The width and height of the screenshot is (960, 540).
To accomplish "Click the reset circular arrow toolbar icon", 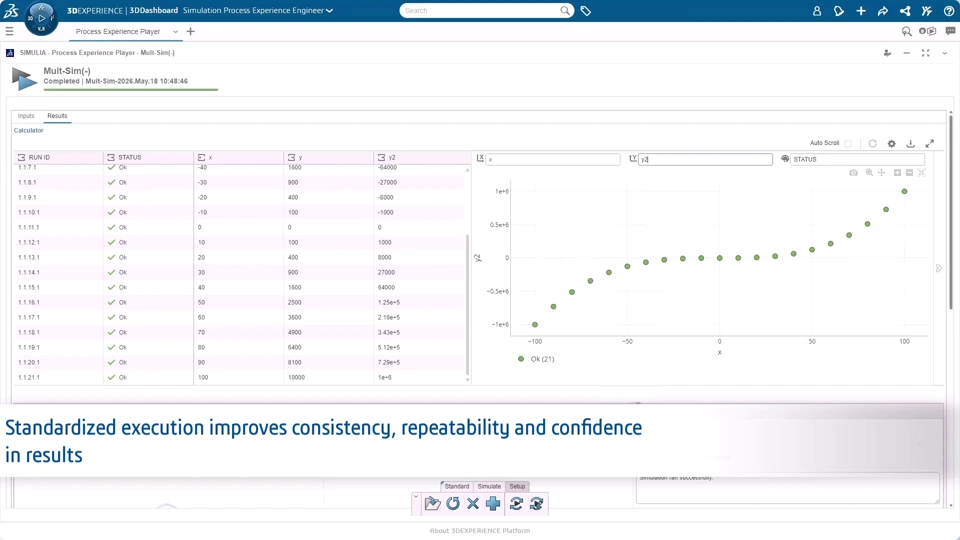I will 453,504.
